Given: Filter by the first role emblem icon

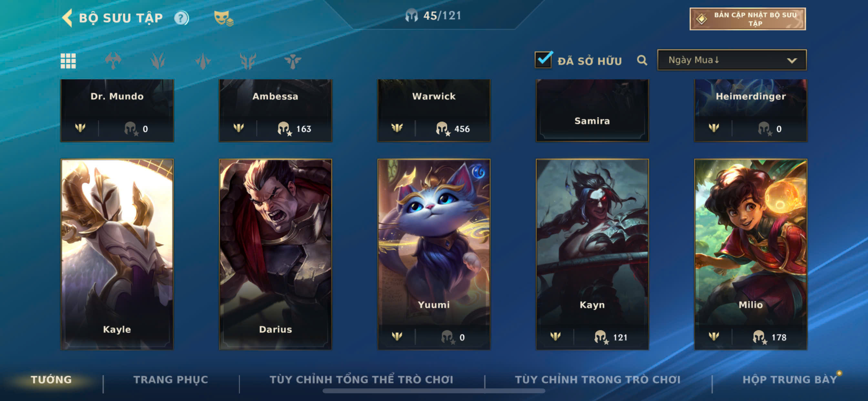Looking at the screenshot, I should pos(113,61).
